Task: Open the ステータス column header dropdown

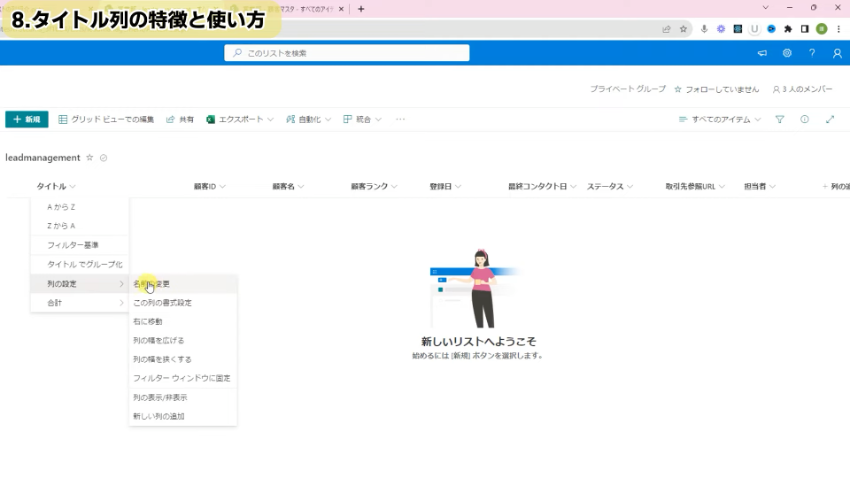Action: [x=610, y=187]
